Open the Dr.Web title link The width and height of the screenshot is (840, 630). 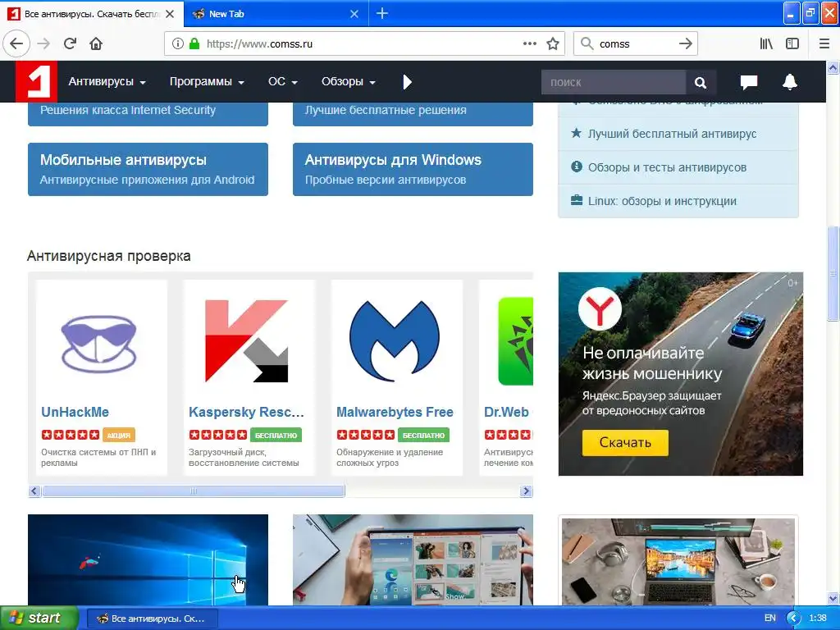506,412
